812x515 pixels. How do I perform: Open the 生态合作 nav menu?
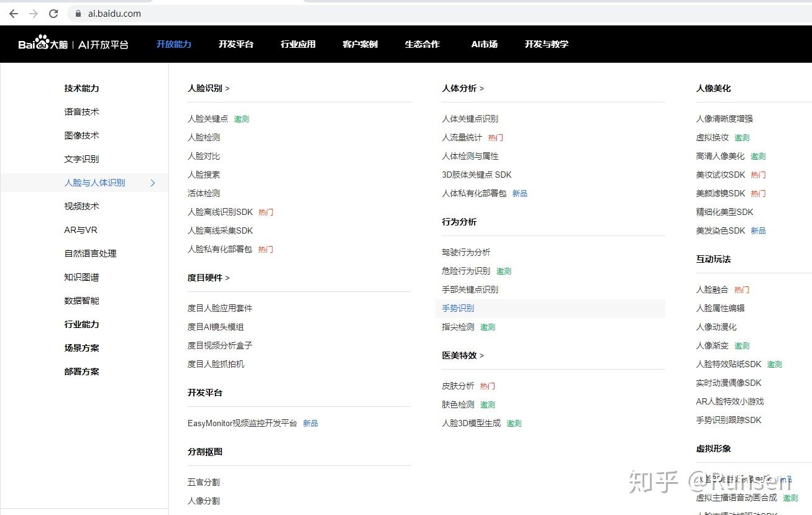[422, 44]
